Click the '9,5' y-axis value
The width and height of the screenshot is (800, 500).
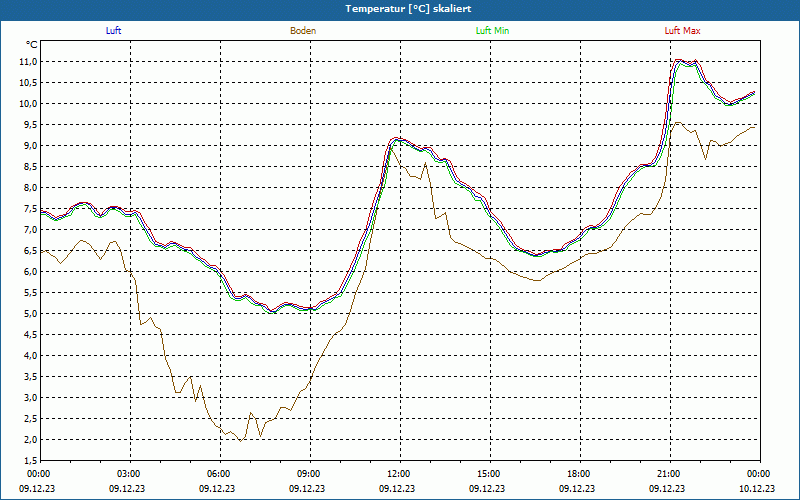coord(30,124)
